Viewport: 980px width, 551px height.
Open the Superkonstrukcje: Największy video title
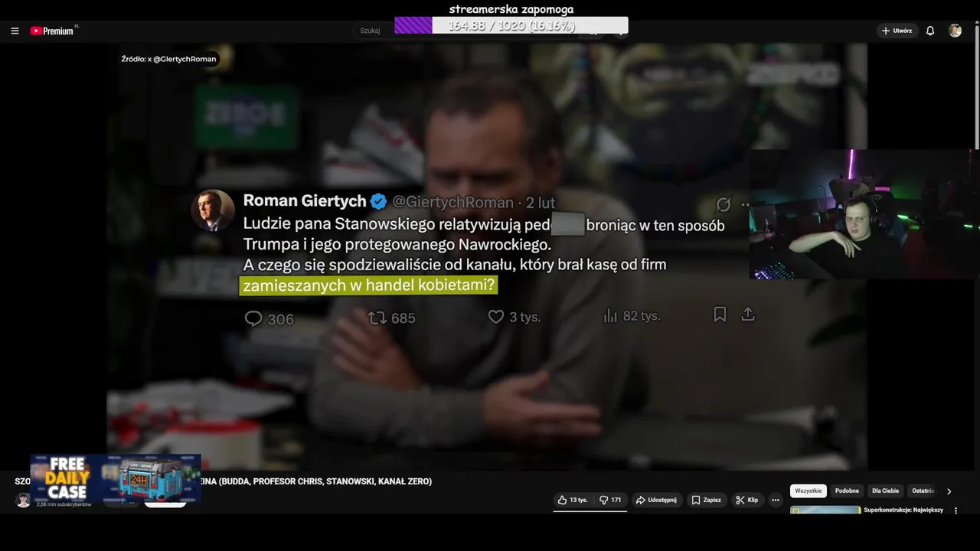pos(903,510)
